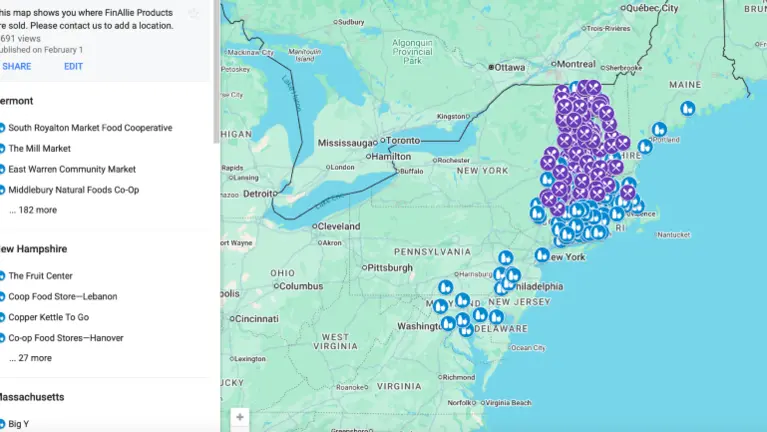
Task: Click the Big Y location under Massachusetts
Action: coord(19,424)
